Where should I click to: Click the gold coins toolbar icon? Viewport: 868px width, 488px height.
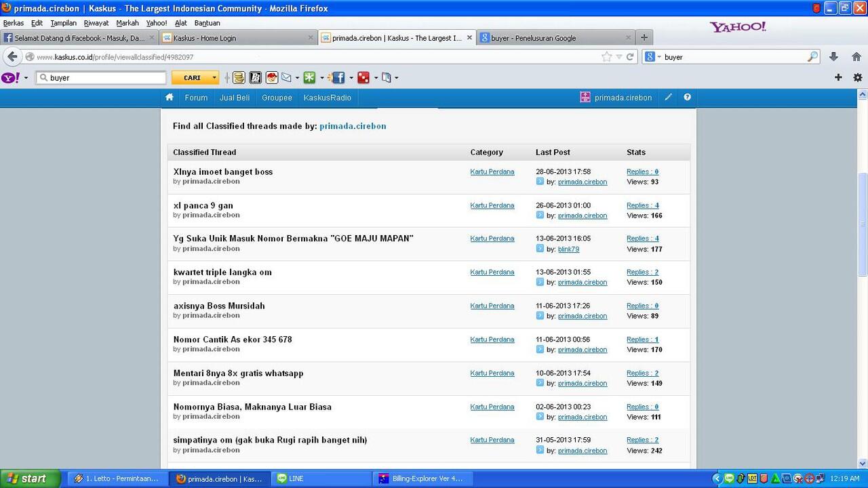tap(239, 78)
